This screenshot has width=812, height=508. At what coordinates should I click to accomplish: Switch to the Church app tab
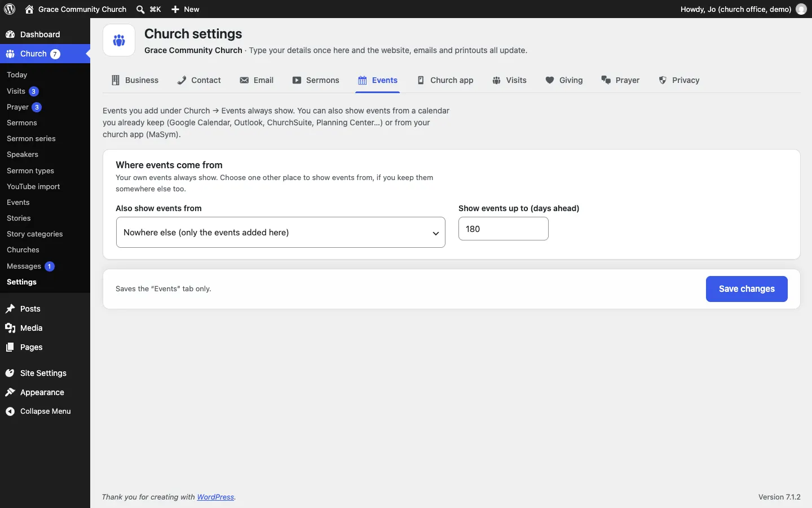point(445,80)
